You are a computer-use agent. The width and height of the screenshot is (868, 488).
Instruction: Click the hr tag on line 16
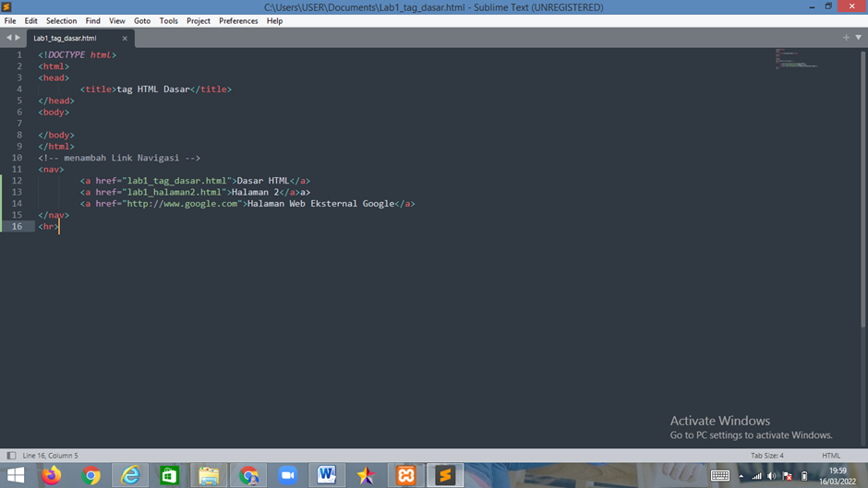pyautogui.click(x=48, y=226)
